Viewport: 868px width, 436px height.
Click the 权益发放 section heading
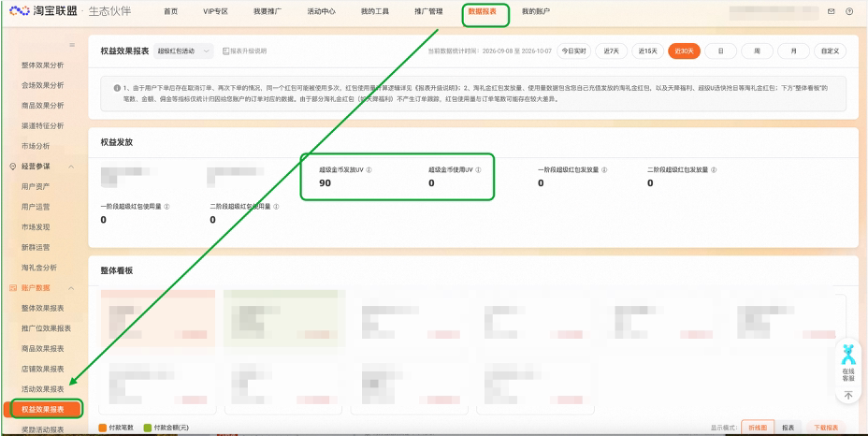[116, 142]
